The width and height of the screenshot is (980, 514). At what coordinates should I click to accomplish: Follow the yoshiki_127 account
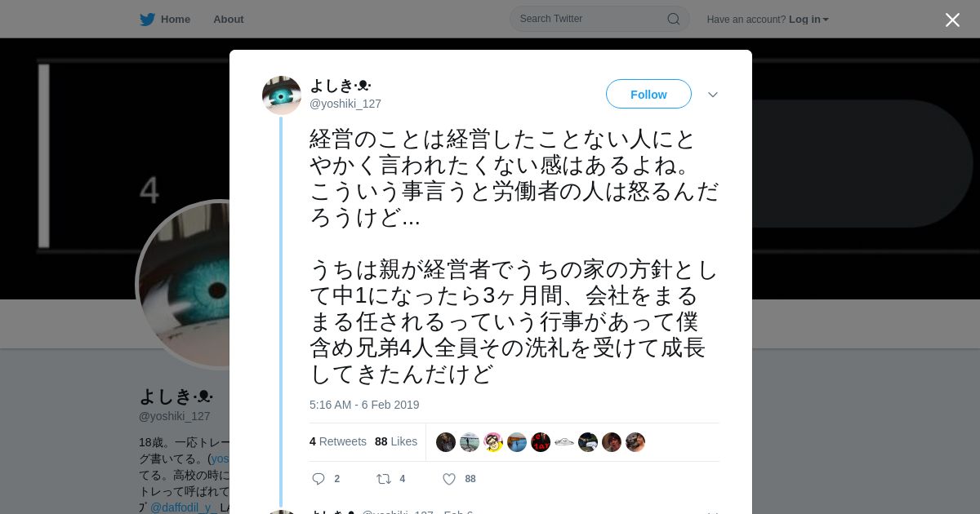[x=648, y=94]
